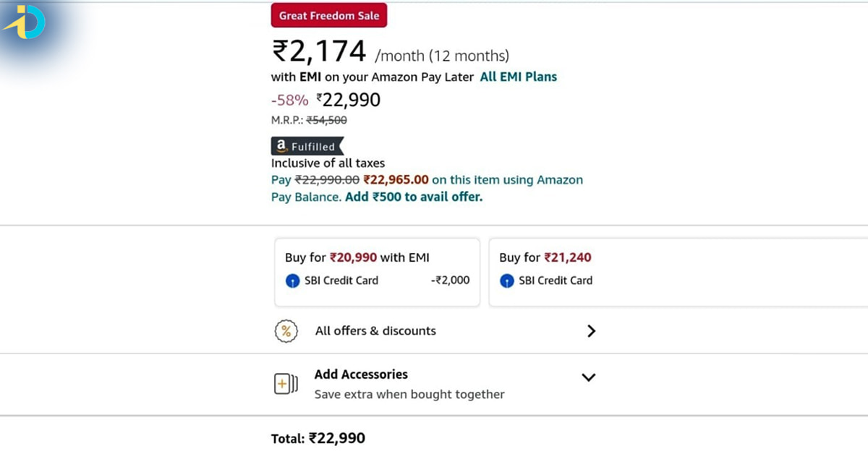Select the All offers & discounts percent icon
868x454 pixels.
(287, 330)
